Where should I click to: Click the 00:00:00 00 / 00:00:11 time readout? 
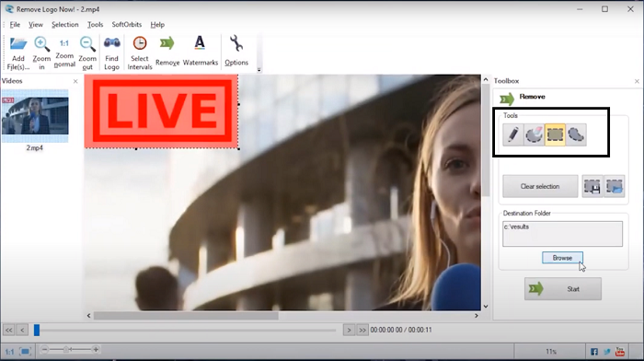401,330
